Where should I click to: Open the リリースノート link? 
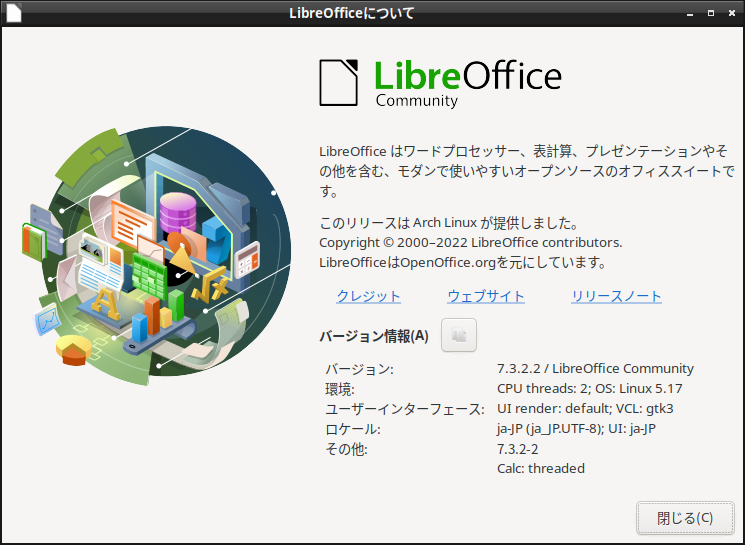click(616, 296)
